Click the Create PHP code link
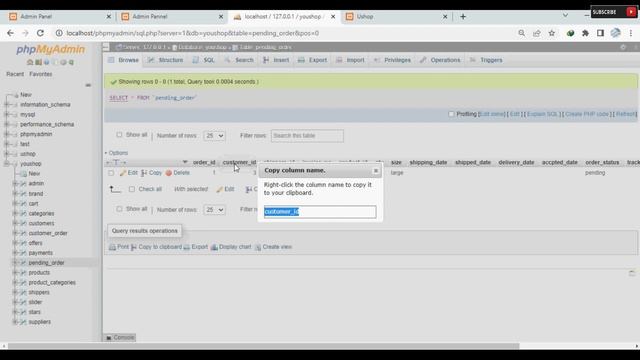This screenshot has height=360, width=640. (587, 114)
